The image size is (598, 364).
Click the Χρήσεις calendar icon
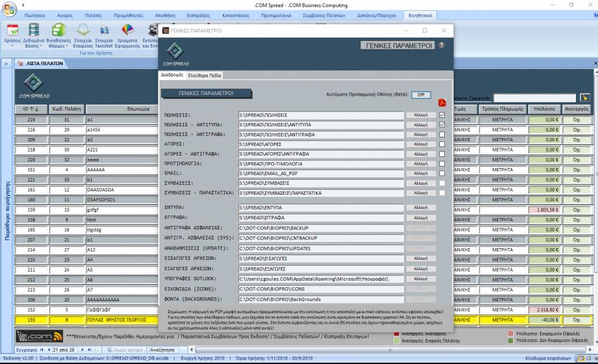(12, 30)
